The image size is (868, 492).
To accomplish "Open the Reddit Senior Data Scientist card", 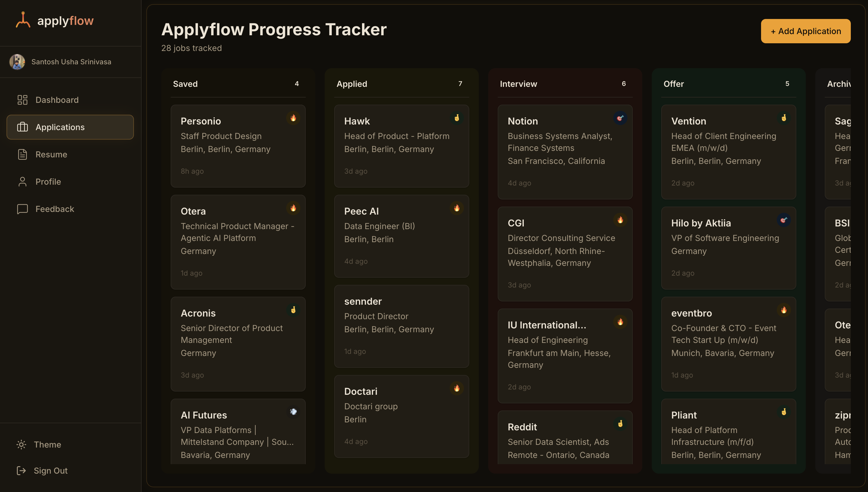I will click(x=564, y=439).
